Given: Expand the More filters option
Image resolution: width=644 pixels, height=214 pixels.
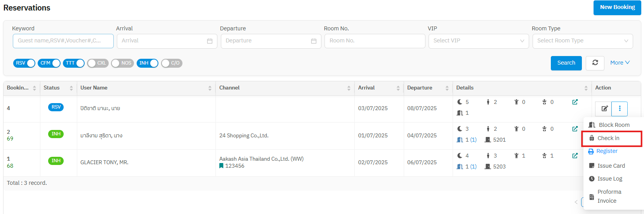Looking at the screenshot, I should 620,63.
